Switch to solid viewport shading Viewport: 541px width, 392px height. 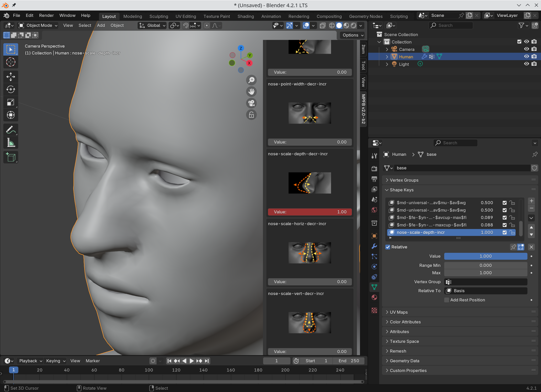339,25
